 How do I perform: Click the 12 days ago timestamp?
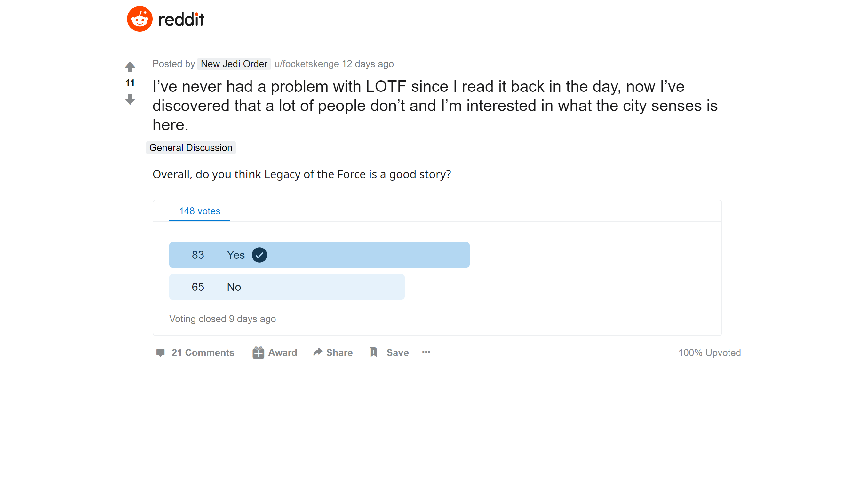point(368,64)
